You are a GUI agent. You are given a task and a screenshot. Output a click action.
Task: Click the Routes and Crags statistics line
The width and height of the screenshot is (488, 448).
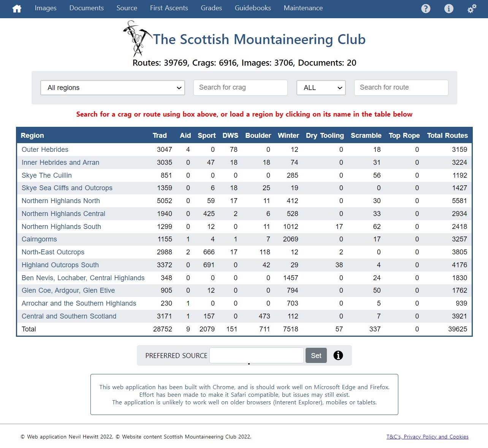coord(244,63)
